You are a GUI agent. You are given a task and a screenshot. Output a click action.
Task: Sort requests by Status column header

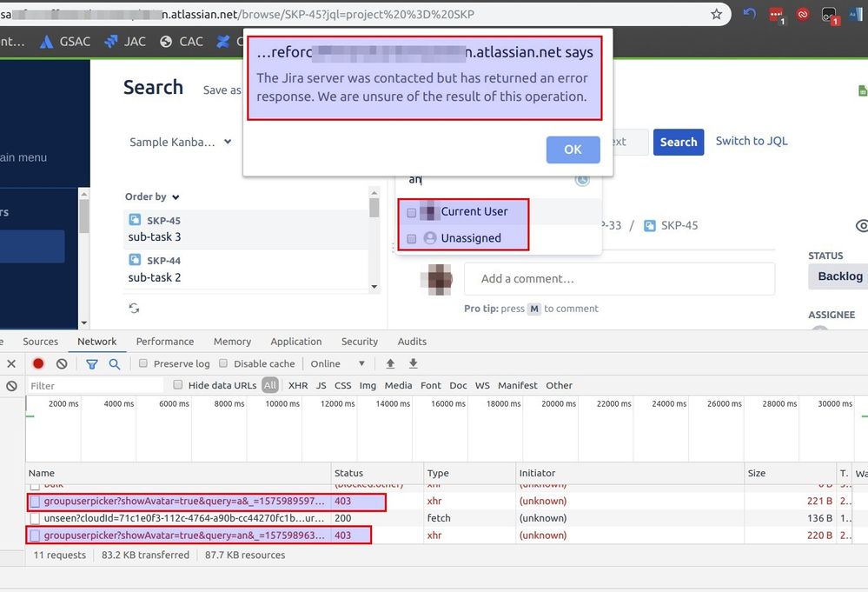(x=378, y=473)
